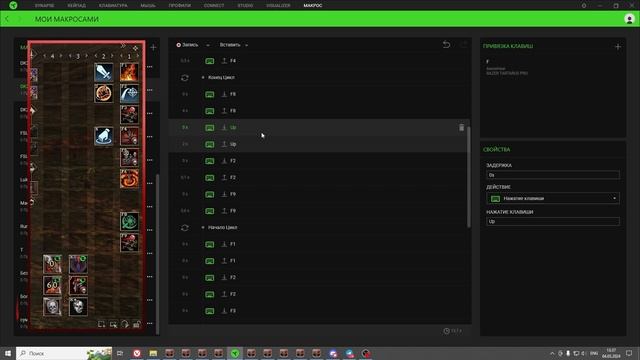Click the macro event list scrollbar

pyautogui.click(x=469, y=176)
